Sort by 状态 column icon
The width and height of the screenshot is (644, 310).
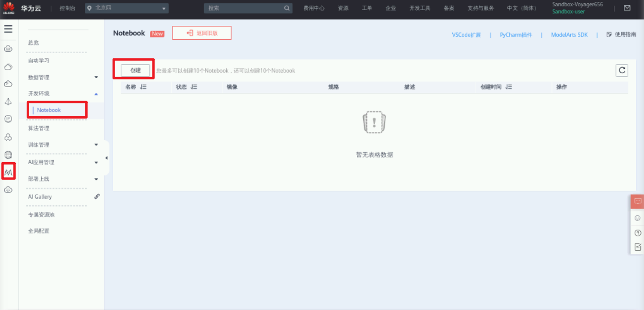(194, 87)
